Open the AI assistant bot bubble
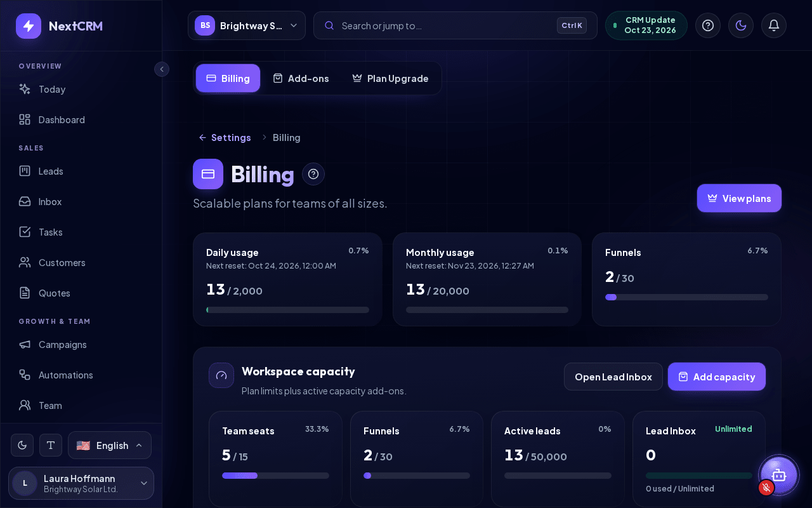 [x=778, y=475]
